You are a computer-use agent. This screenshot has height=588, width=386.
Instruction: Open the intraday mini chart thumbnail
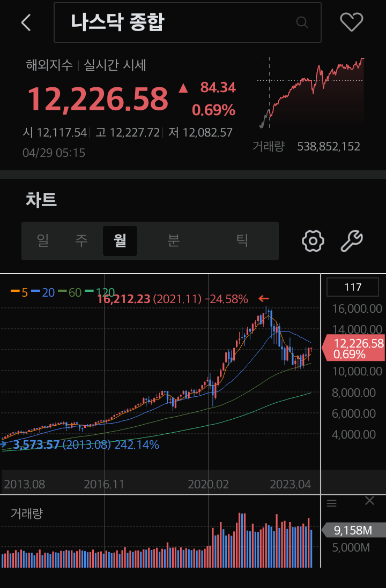point(311,93)
